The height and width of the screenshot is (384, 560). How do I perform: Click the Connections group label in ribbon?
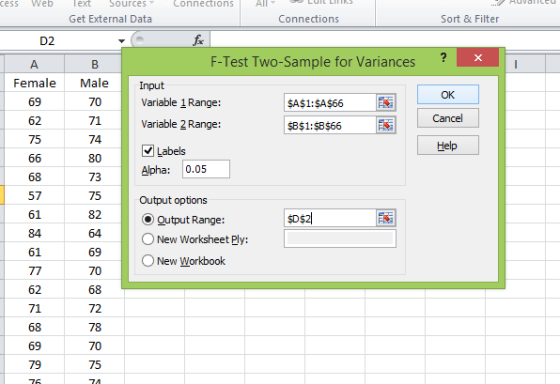pyautogui.click(x=309, y=19)
